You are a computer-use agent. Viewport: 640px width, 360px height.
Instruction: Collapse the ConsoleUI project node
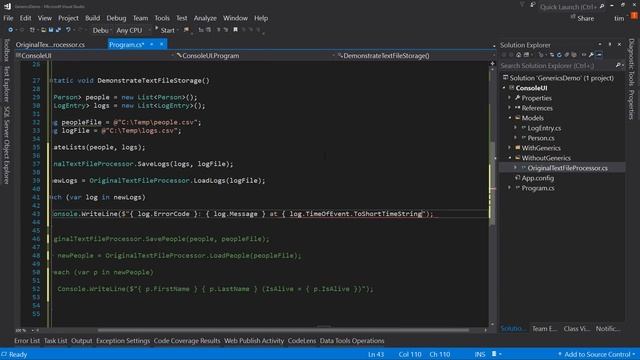point(504,88)
